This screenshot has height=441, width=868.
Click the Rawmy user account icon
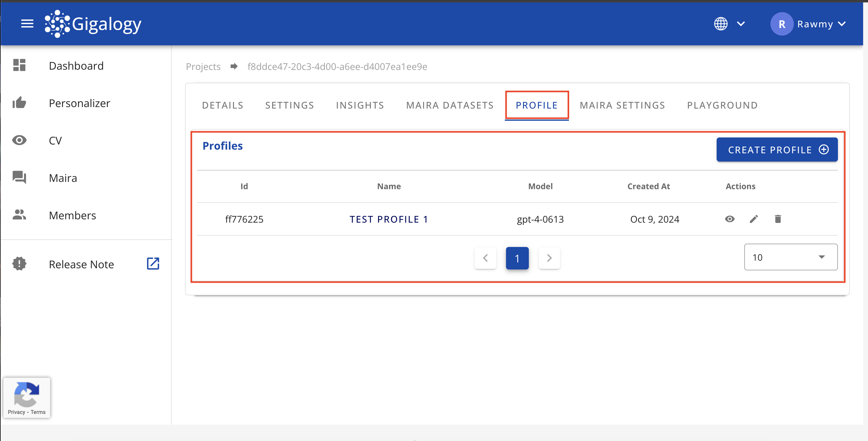(x=782, y=24)
